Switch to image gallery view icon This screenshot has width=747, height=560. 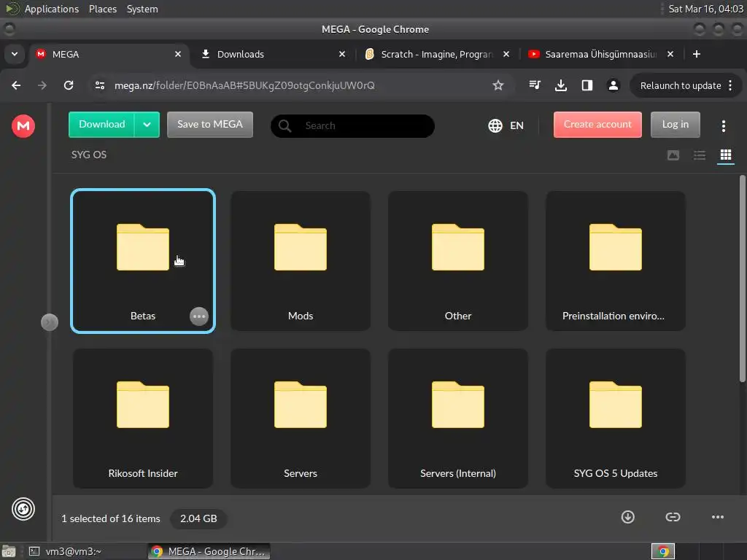673,155
